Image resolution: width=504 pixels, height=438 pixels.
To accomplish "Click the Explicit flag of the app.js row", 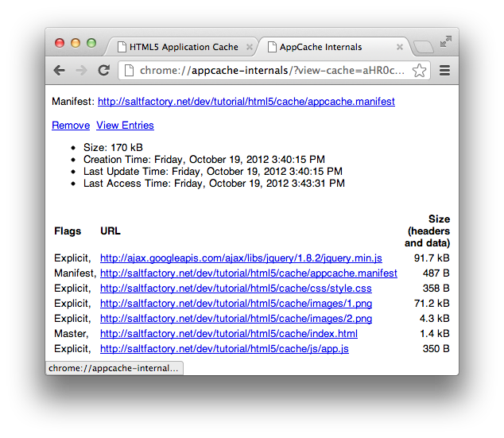I will click(x=72, y=349).
